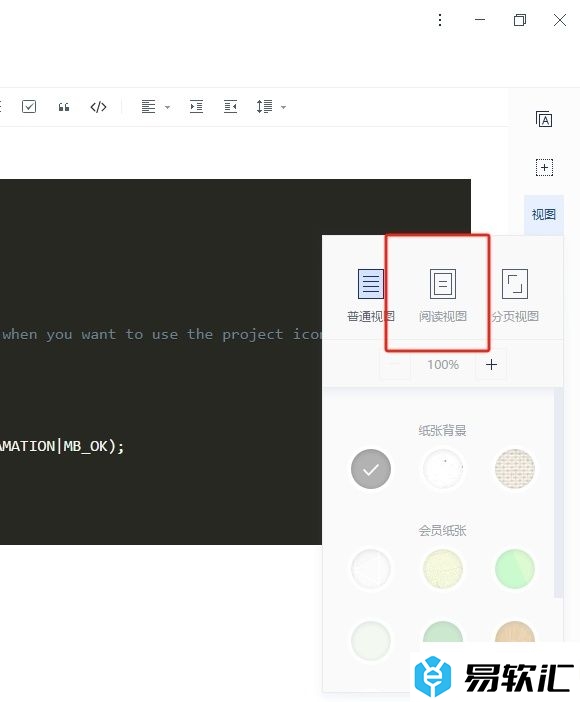Screen dimensions: 580x702
Task: Expand the text alignment dropdown arrow
Action: coord(167,107)
